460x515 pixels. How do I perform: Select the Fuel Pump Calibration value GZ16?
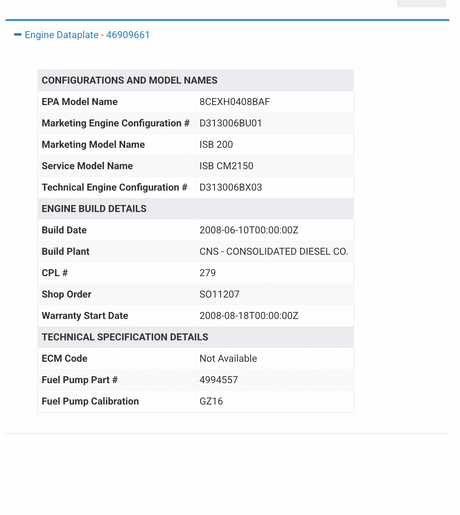tap(211, 401)
